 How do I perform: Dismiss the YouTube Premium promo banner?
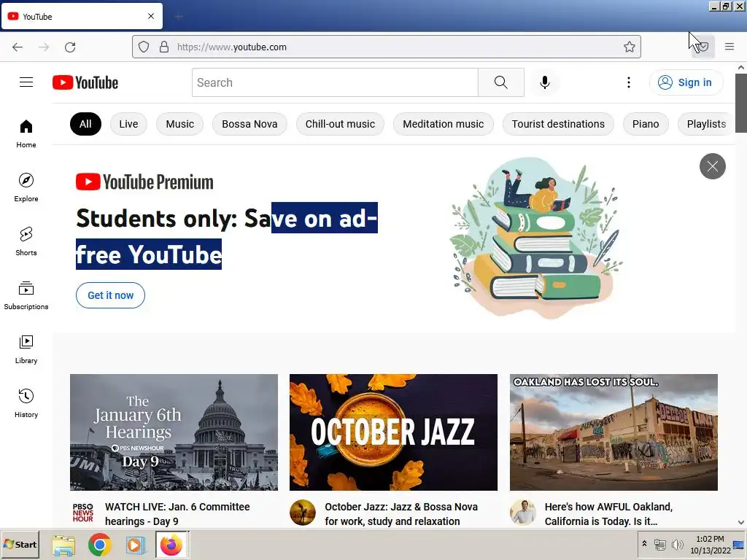pyautogui.click(x=712, y=166)
